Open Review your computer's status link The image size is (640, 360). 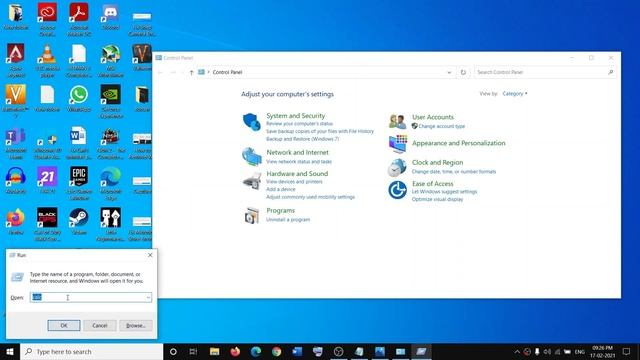point(299,124)
